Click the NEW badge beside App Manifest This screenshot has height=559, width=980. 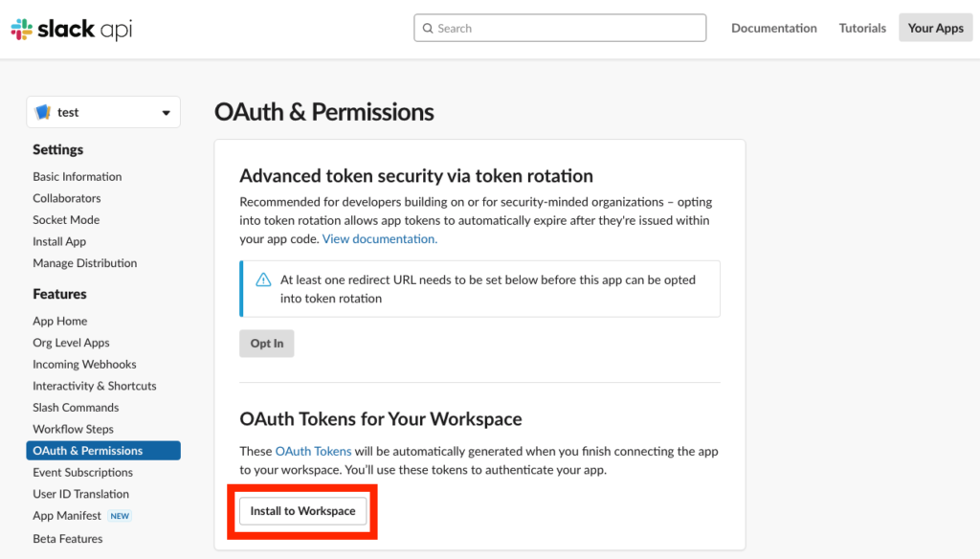(120, 516)
